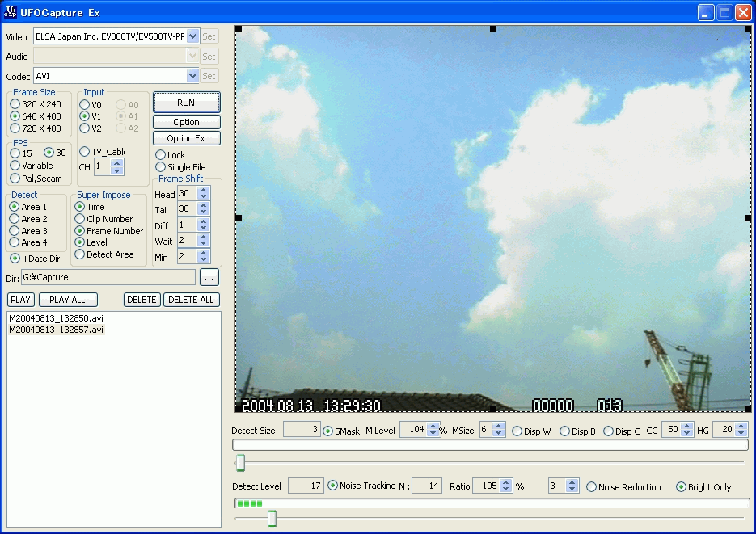The image size is (756, 534).
Task: Increase the CH channel number
Action: 117,163
